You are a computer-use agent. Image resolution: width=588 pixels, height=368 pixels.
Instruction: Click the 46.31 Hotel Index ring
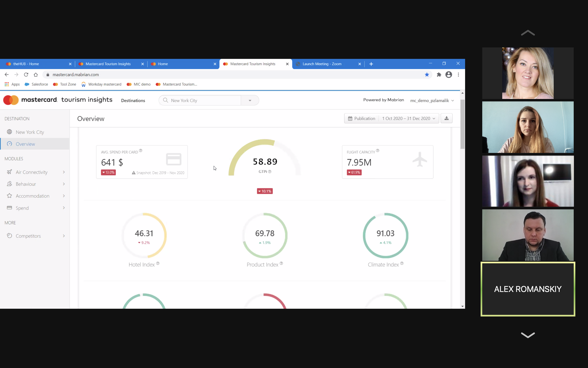click(x=144, y=235)
